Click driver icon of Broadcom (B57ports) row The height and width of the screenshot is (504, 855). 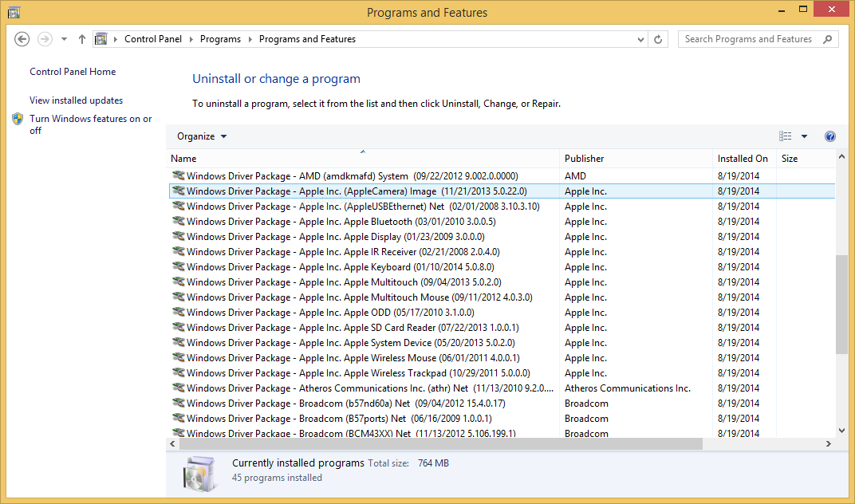(179, 419)
